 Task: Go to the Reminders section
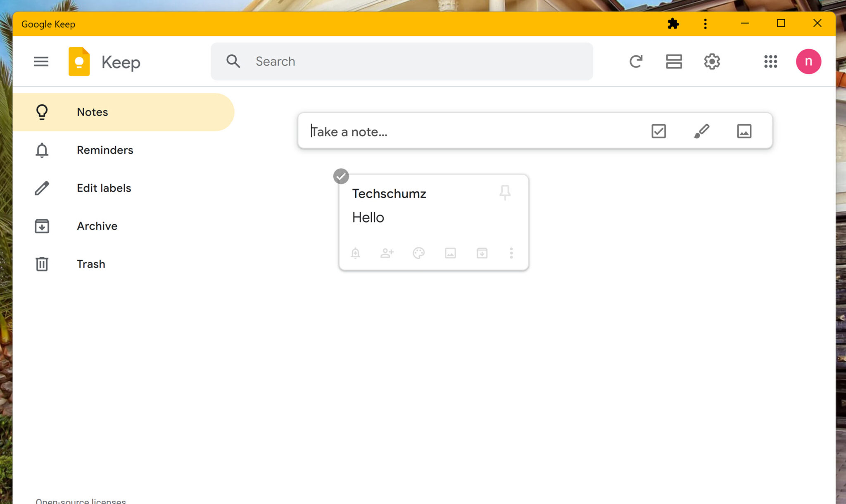coord(105,150)
